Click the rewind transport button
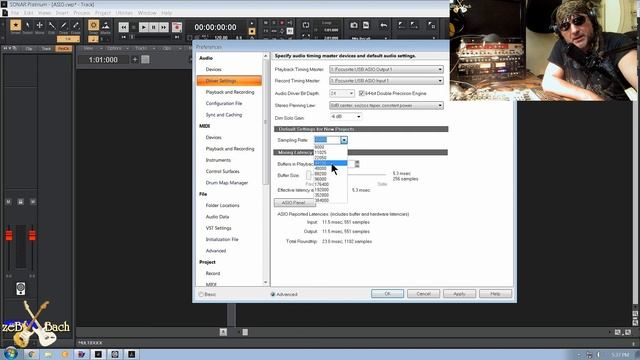 (x=124, y=27)
